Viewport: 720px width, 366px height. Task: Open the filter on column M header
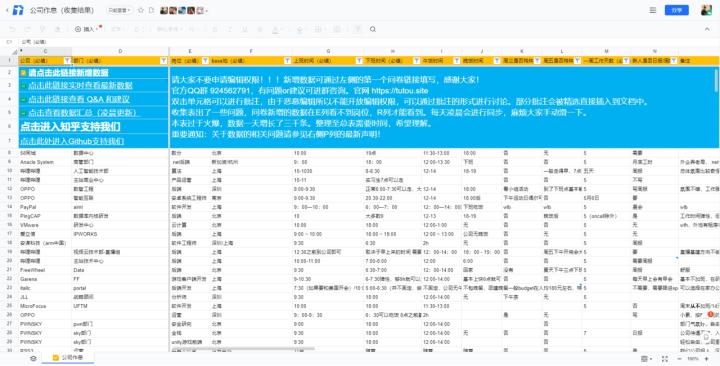626,61
